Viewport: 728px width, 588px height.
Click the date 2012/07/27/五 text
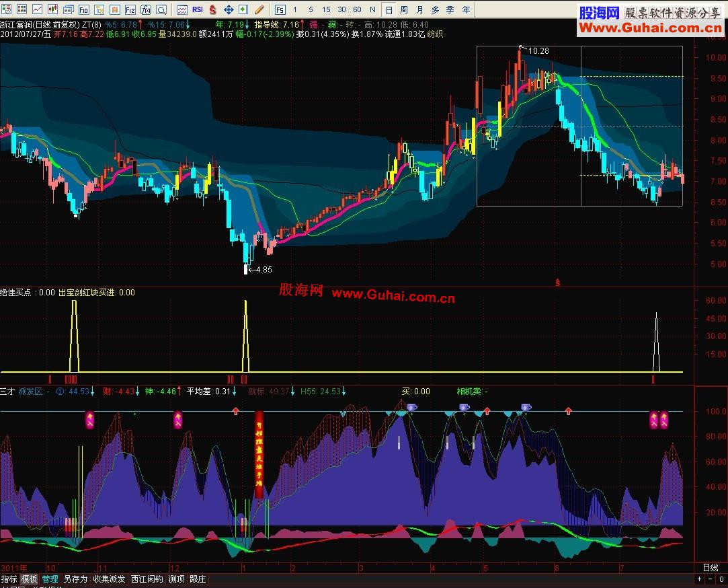[x=26, y=34]
